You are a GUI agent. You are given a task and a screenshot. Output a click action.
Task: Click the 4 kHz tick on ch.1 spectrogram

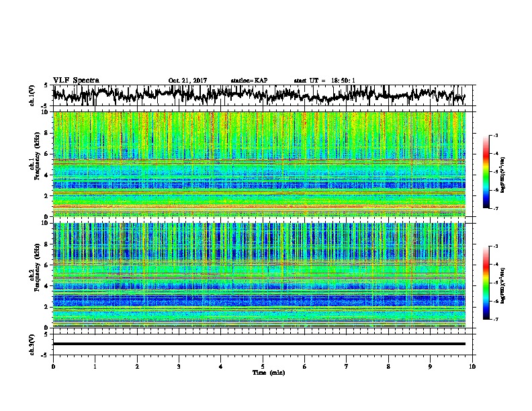point(46,175)
